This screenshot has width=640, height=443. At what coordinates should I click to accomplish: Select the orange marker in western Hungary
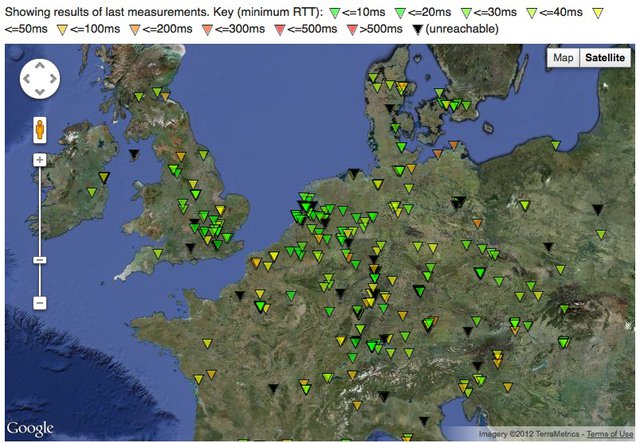tap(507, 387)
